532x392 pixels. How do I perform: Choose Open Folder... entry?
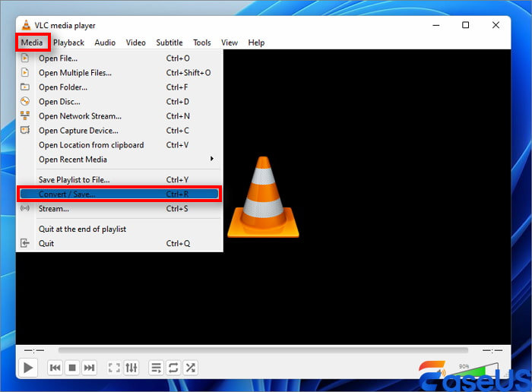119,87
